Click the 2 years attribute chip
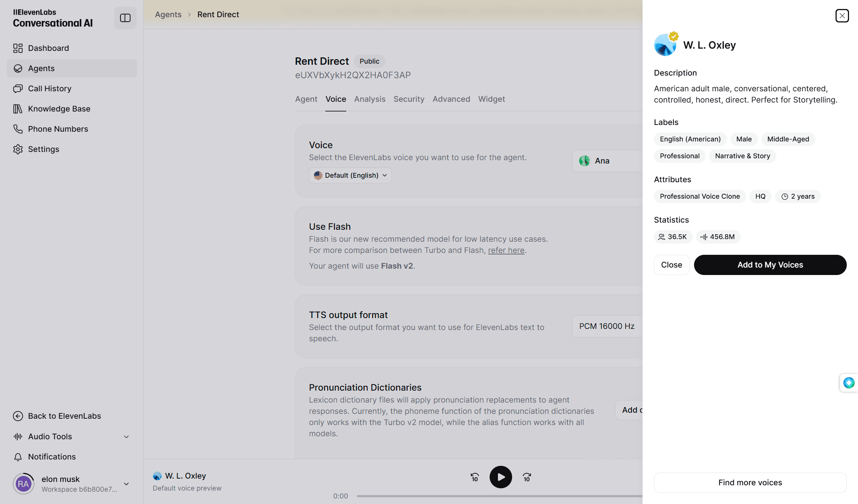Screen dimensions: 858x504 (x=798, y=196)
